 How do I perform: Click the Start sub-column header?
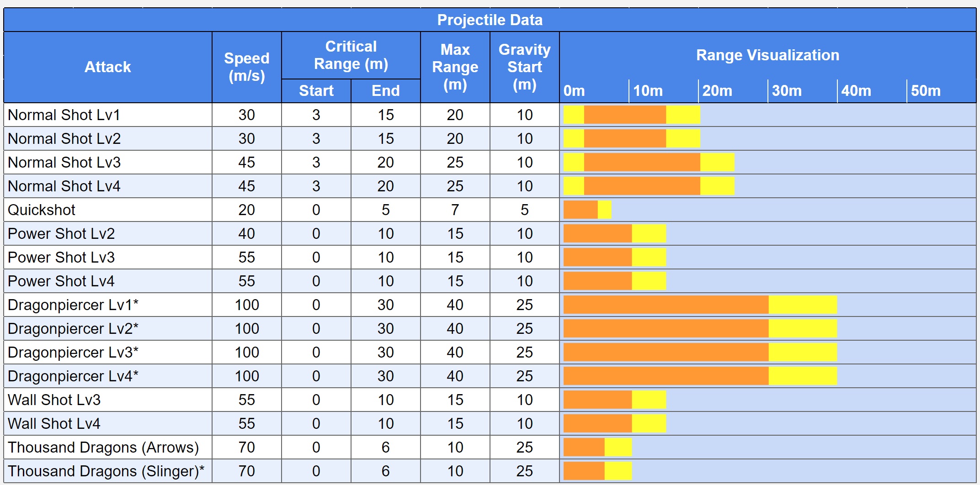click(x=316, y=91)
